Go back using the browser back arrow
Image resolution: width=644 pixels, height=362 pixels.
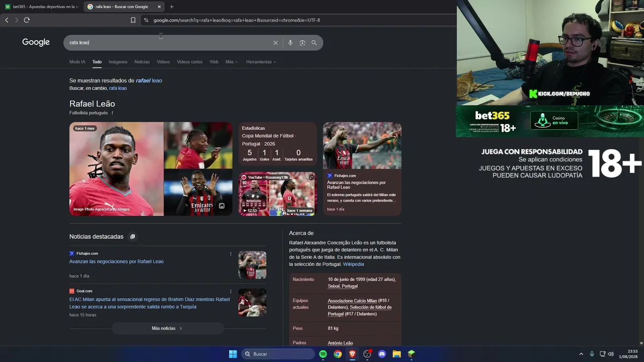click(7, 20)
